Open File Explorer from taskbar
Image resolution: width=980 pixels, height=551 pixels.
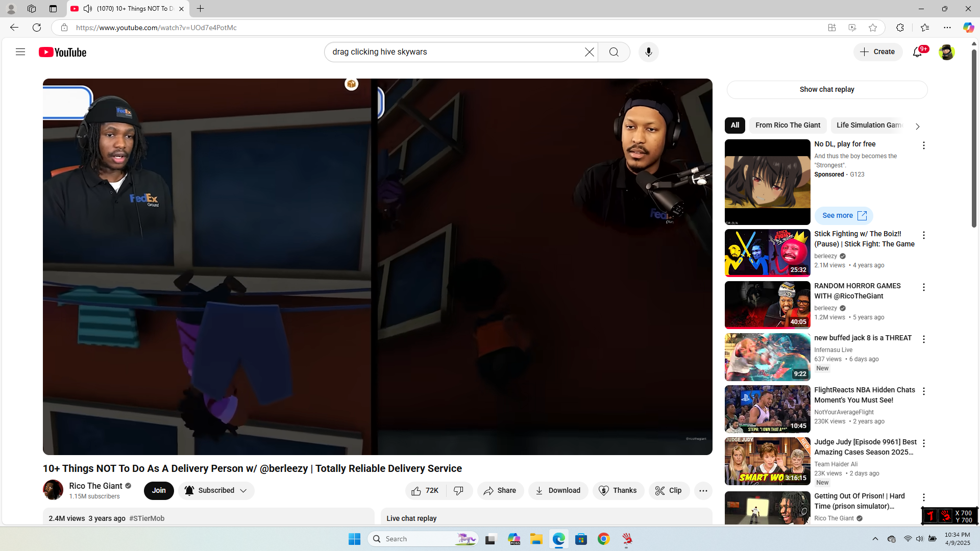pyautogui.click(x=536, y=539)
